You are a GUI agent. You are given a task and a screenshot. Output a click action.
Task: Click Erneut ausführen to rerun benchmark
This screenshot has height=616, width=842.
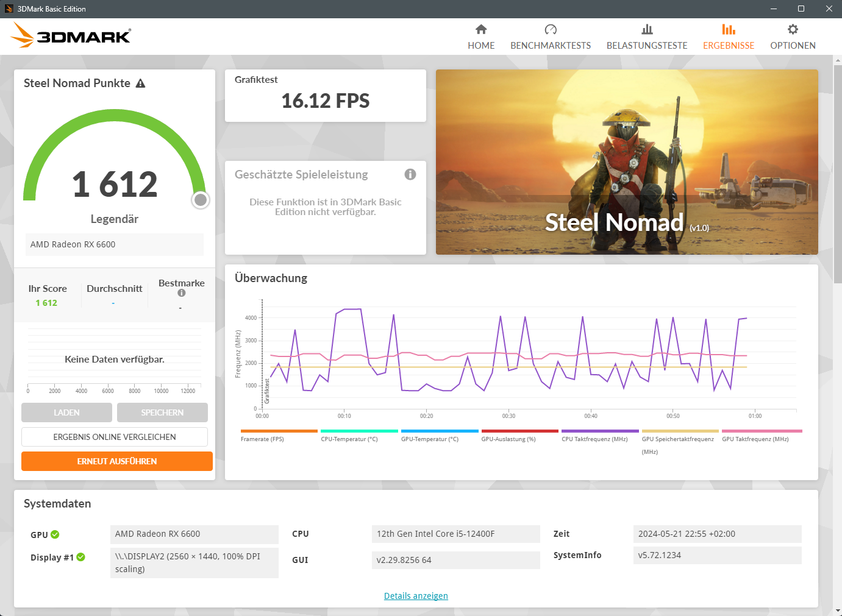tap(117, 461)
